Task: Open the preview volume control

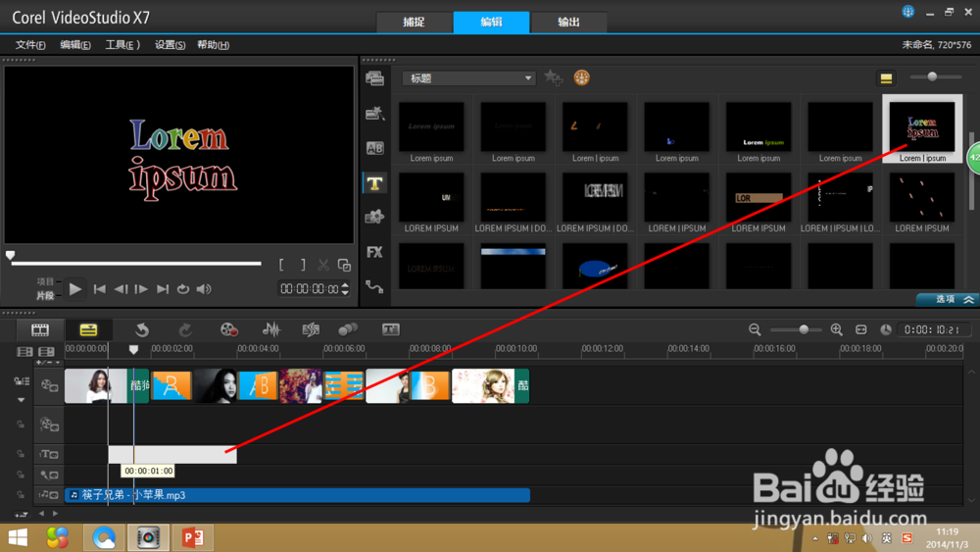Action: click(204, 289)
